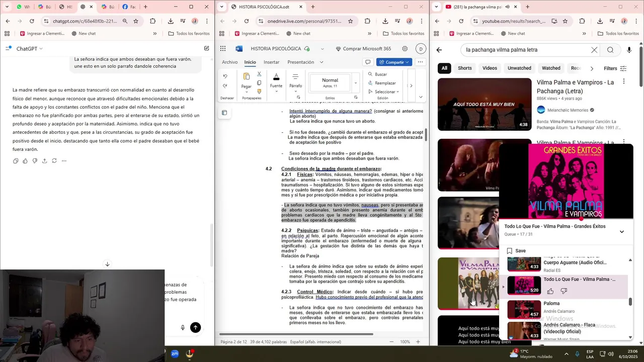
Task: Click the mini player progress bar marker
Action: [x=581, y=219]
